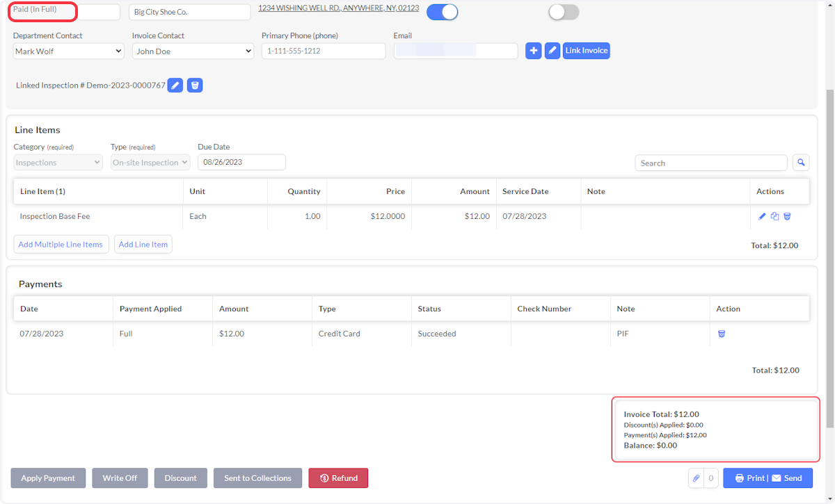Open attachments paperclip icon

696,478
